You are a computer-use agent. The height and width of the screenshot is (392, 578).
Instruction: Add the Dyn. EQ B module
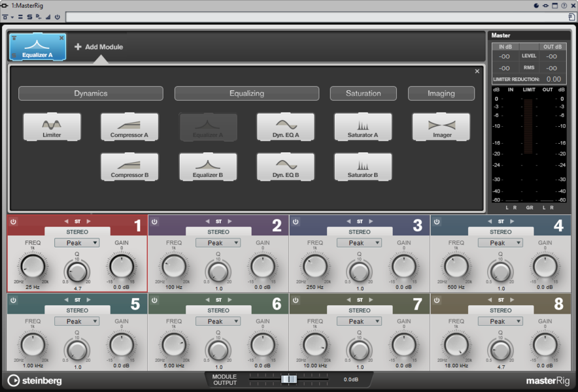[286, 167]
